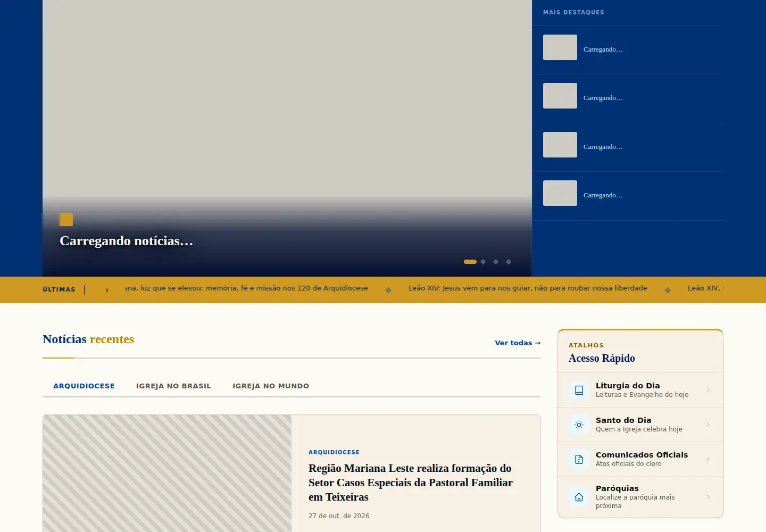Open the Ver todas link
The height and width of the screenshot is (532, 766).
coord(518,343)
